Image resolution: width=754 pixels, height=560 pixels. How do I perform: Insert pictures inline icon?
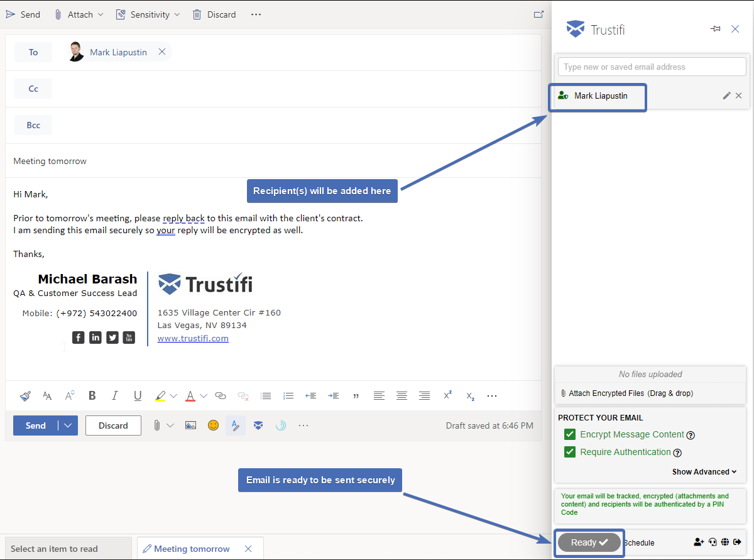click(191, 425)
